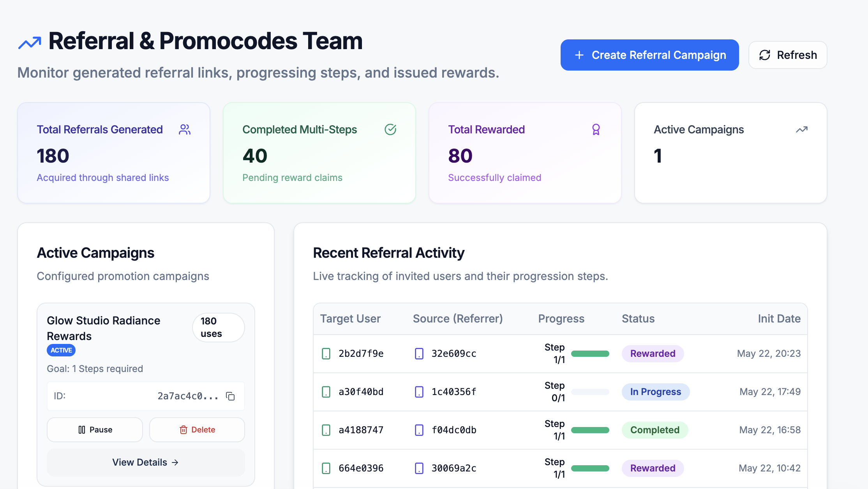868x489 pixels.
Task: Click the trending arrow icon beside page title
Action: point(30,43)
